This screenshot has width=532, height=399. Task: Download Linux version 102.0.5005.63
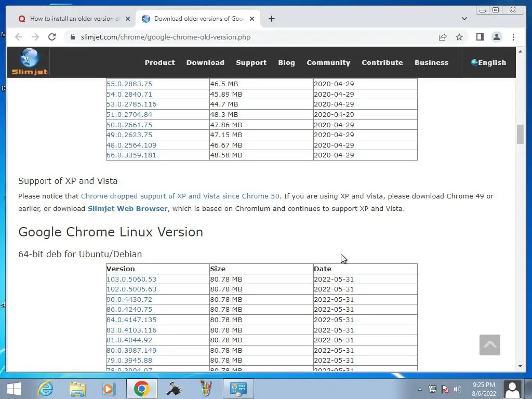[x=131, y=289]
